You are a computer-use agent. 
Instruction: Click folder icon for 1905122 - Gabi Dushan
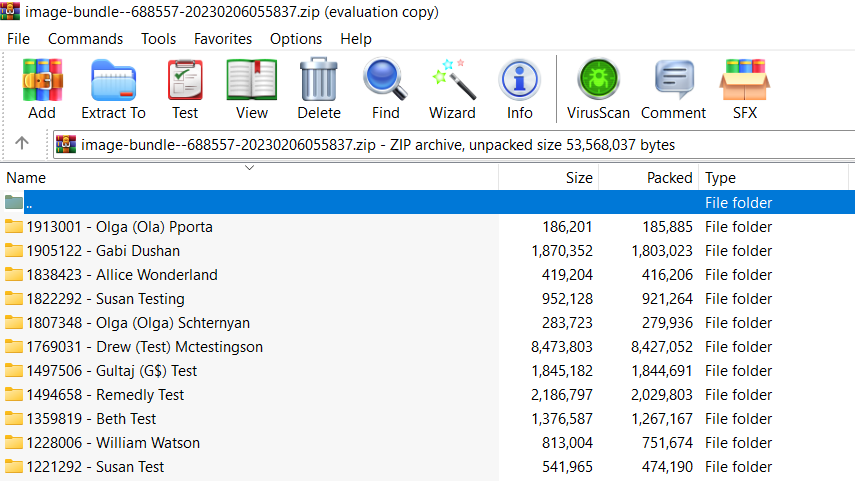[x=14, y=250]
